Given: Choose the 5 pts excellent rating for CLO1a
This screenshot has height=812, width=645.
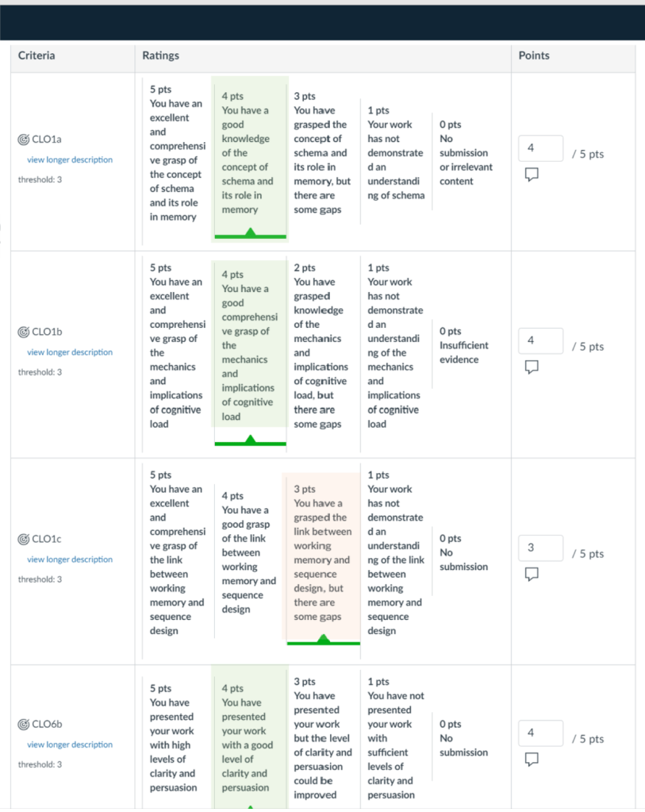Looking at the screenshot, I should point(176,153).
